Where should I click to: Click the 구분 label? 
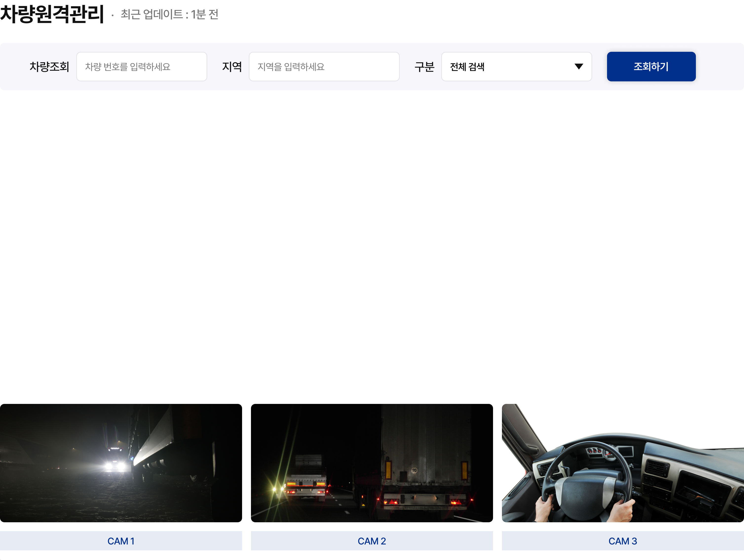point(424,67)
